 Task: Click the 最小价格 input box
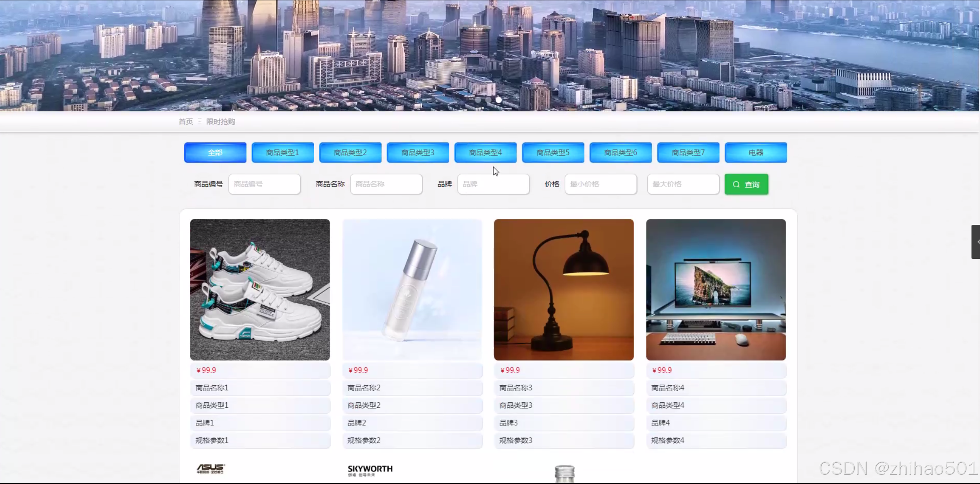coord(600,184)
